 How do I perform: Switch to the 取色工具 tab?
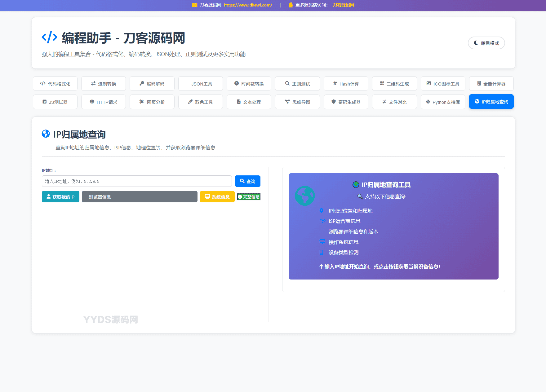201,102
